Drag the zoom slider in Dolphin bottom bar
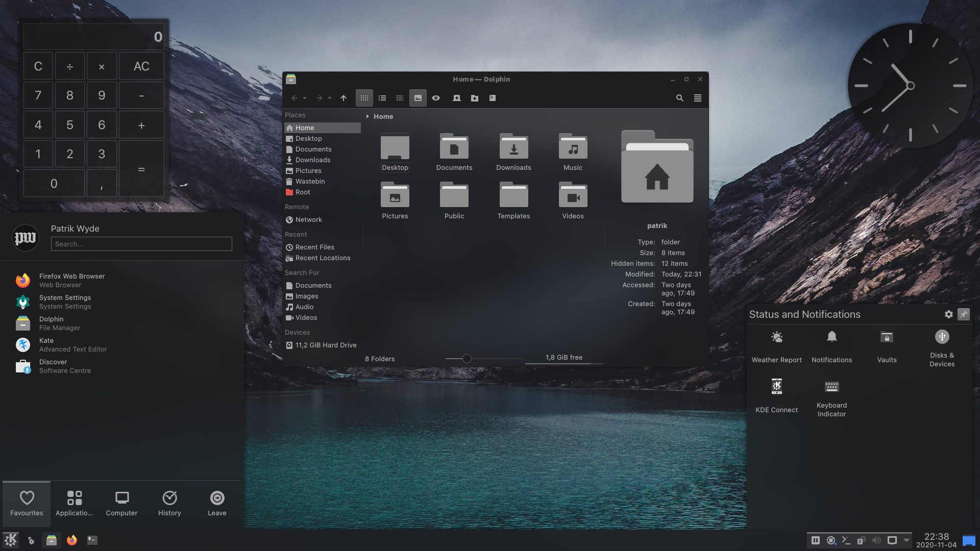 click(466, 357)
